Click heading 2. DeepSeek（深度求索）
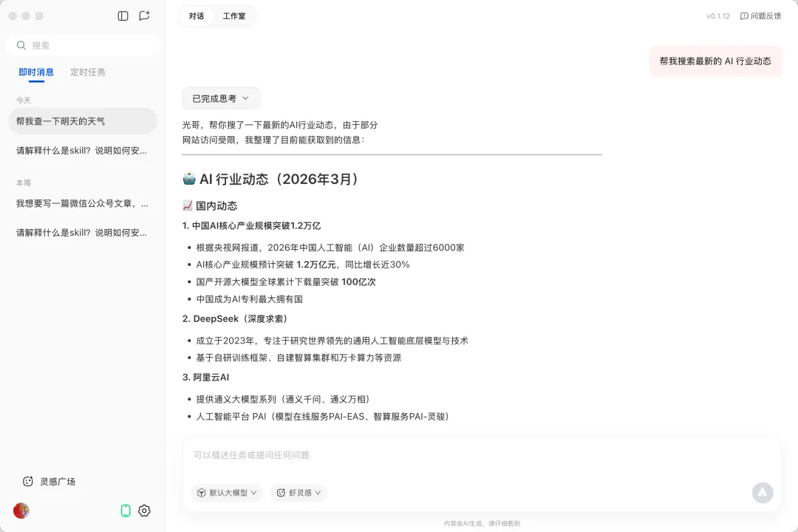Screen dimensions: 798x532 coord(236,318)
